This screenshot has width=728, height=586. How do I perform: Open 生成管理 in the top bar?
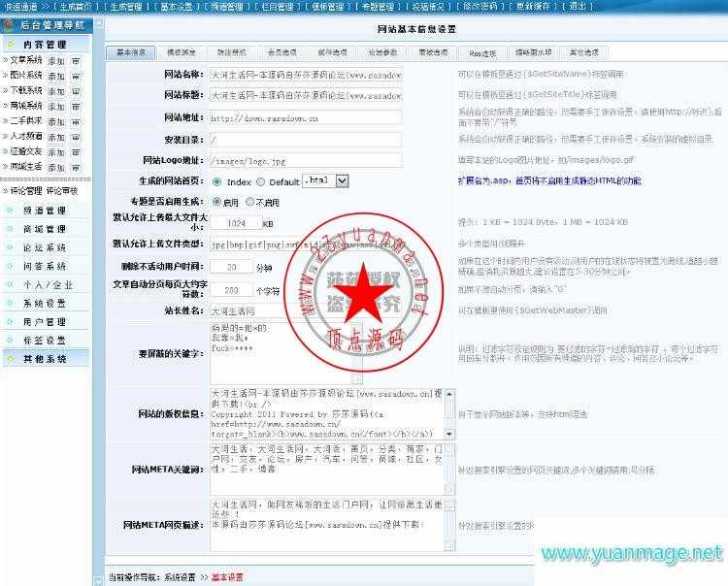tap(126, 7)
